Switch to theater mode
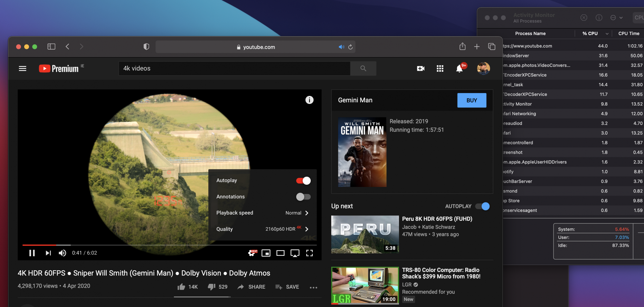644x307 pixels. [x=280, y=253]
